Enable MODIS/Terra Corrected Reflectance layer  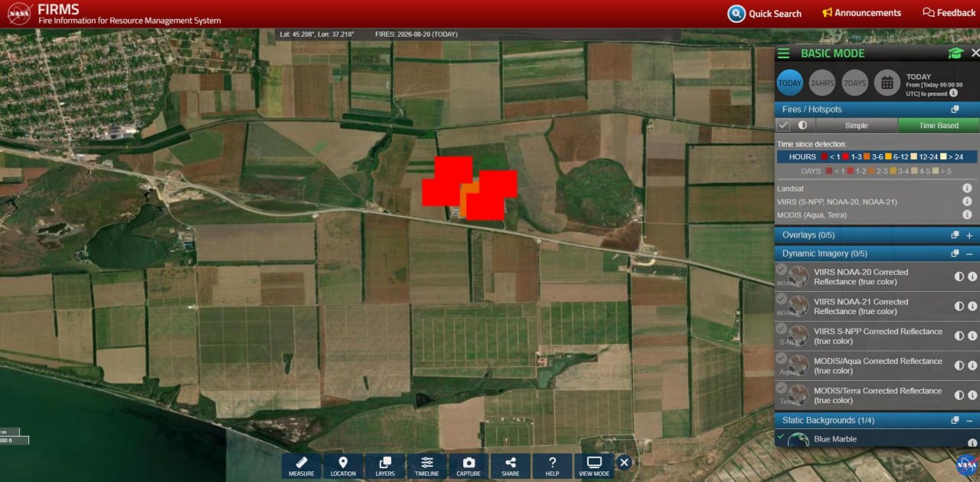tap(781, 388)
